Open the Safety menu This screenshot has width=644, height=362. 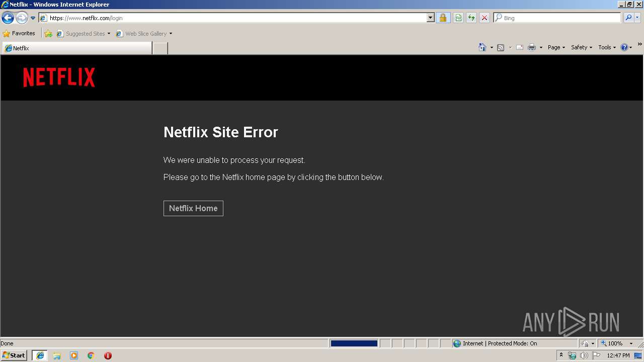(x=582, y=47)
